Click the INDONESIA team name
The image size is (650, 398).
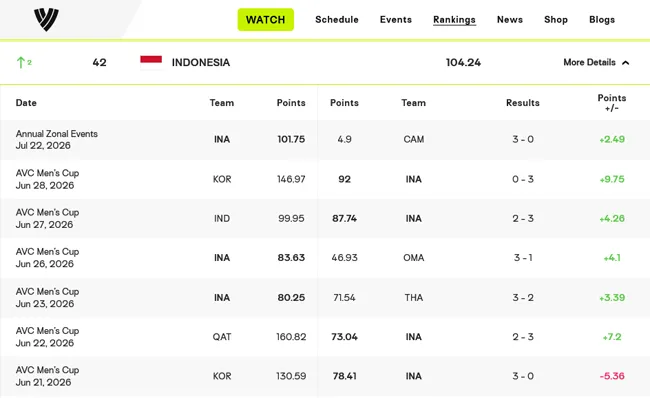click(201, 62)
